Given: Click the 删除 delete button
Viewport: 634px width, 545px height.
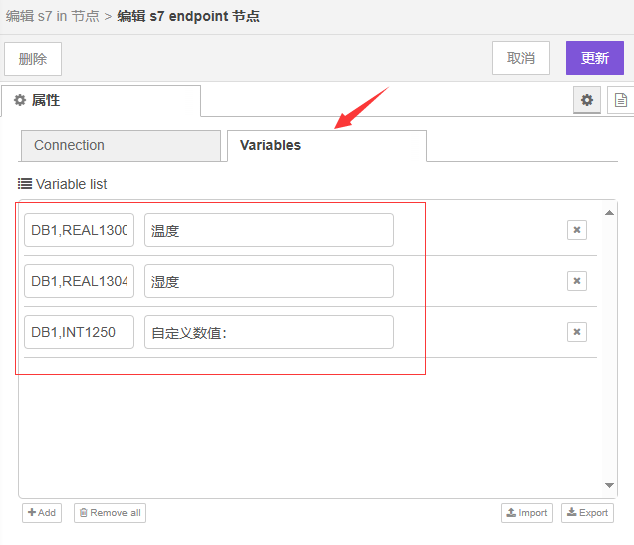Looking at the screenshot, I should (33, 58).
